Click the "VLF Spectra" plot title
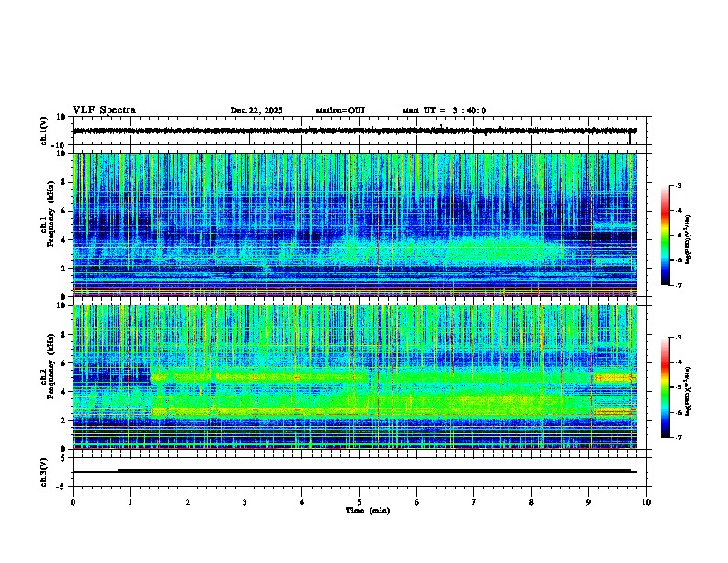The image size is (728, 563). (104, 110)
